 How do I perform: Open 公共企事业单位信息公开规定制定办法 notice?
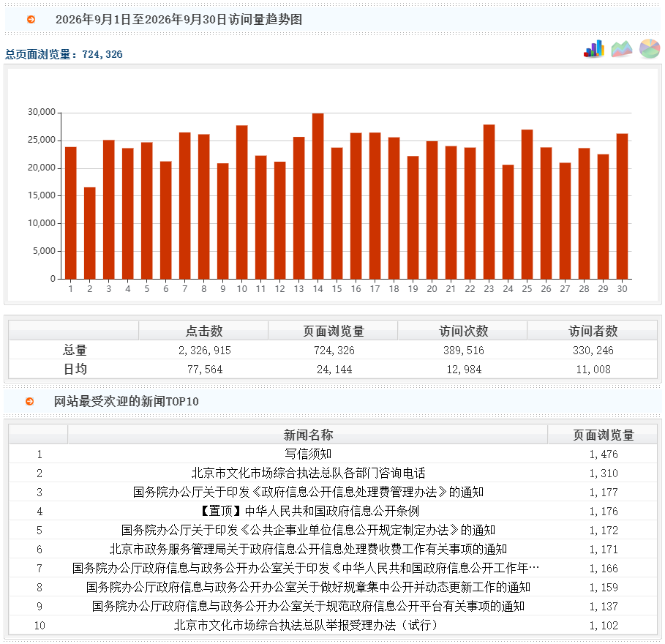308,531
